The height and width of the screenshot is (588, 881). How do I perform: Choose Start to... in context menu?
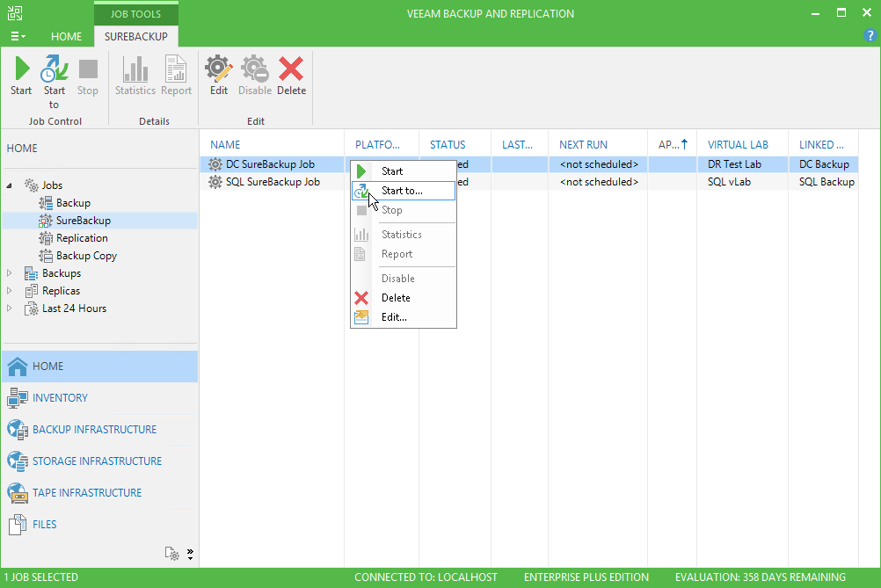coord(402,191)
